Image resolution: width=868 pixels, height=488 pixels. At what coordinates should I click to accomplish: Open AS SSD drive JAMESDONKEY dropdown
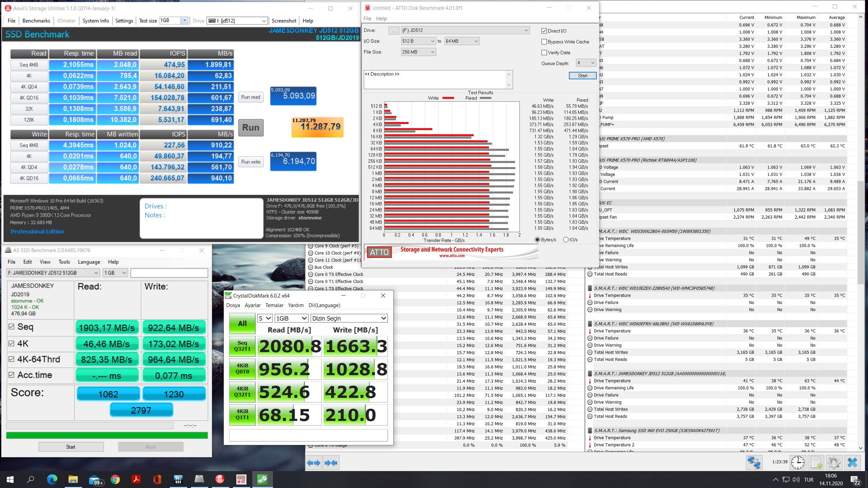point(53,273)
